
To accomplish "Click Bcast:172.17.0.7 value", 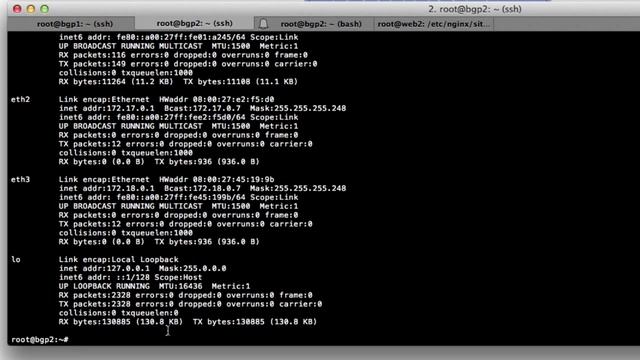I will (202, 108).
